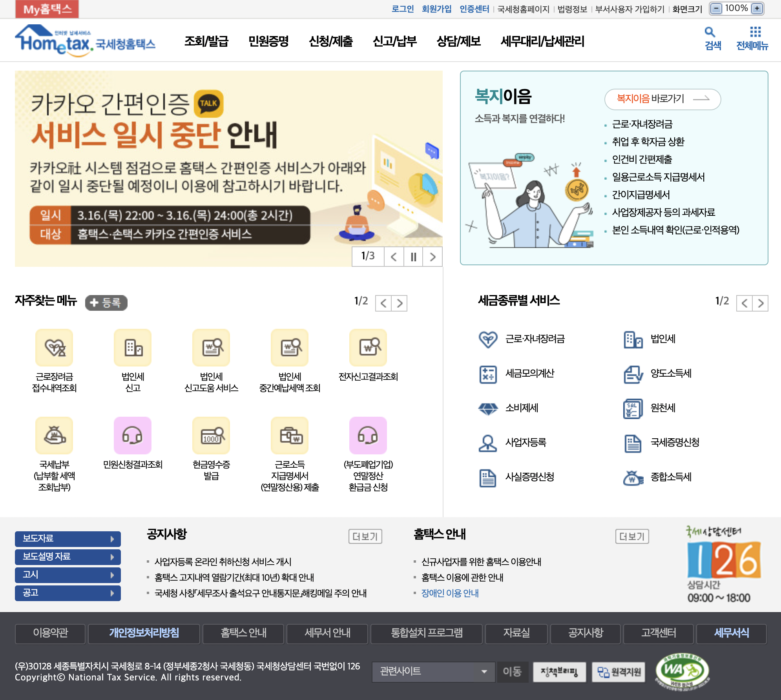Show the next banner slide
The height and width of the screenshot is (700, 781).
(x=432, y=257)
